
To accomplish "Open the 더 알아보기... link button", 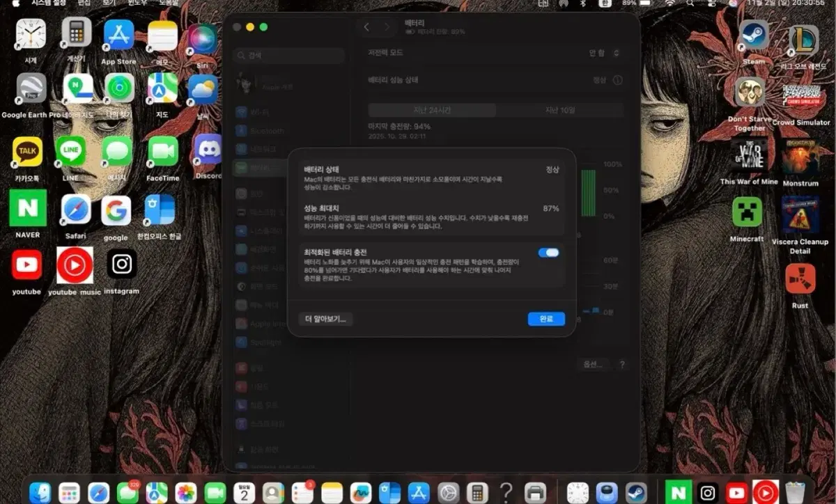I will [x=326, y=319].
